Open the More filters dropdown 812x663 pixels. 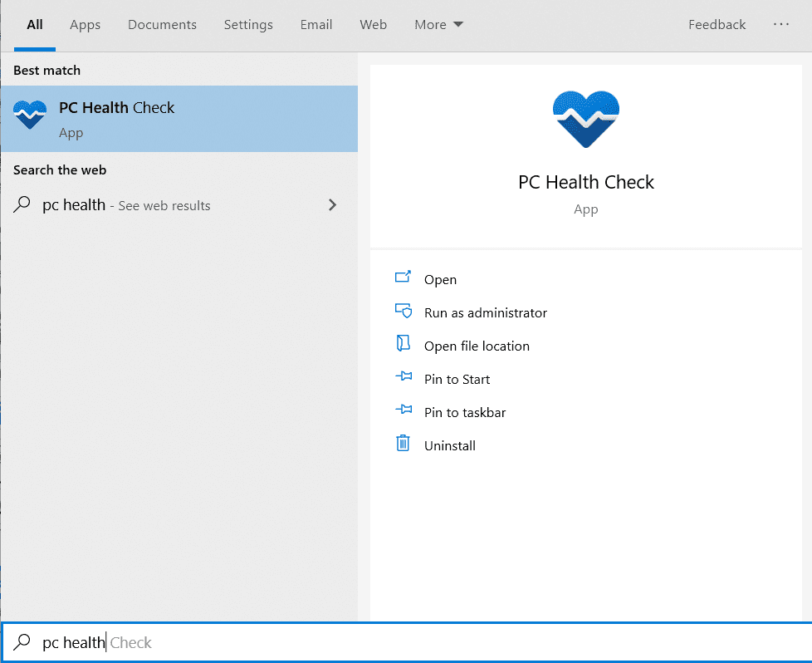pos(438,24)
